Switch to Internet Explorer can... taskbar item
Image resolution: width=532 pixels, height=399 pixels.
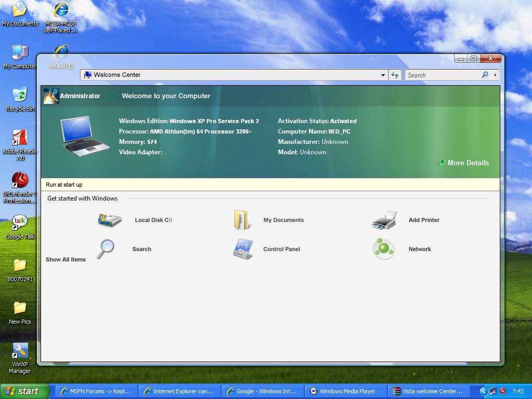click(x=179, y=391)
